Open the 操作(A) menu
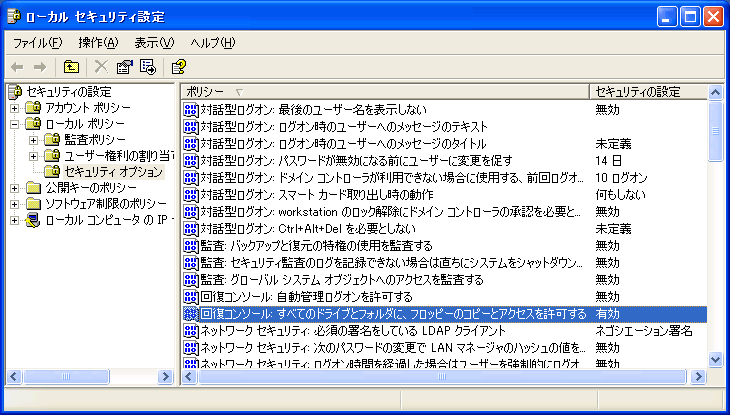730x415 pixels. (98, 43)
